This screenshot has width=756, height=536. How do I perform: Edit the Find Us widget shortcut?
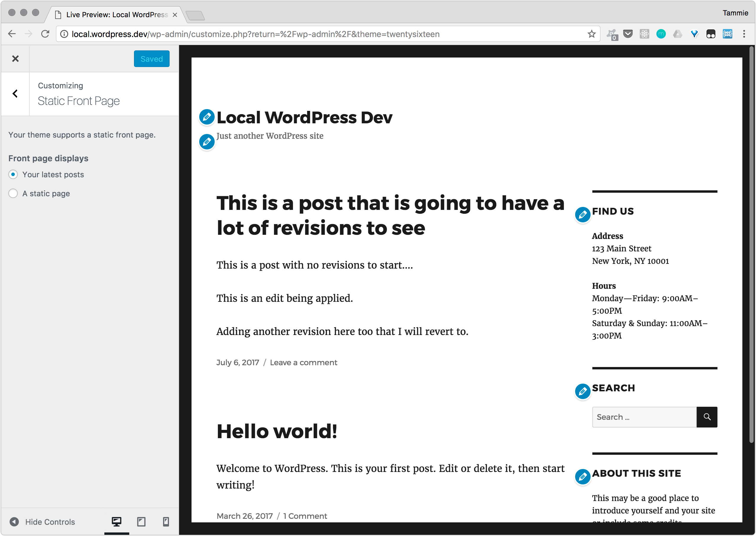coord(583,215)
